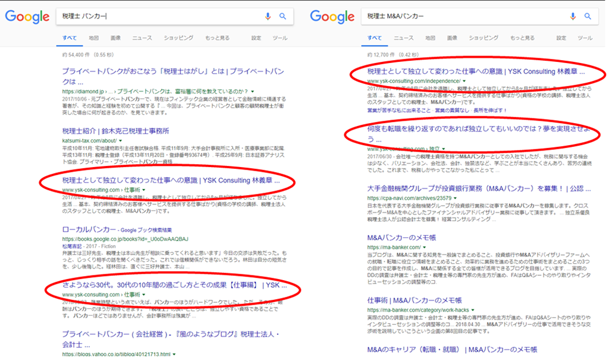Screen dimensions: 609x364
Task: Click microphone icon in left search box
Action: pos(268,16)
